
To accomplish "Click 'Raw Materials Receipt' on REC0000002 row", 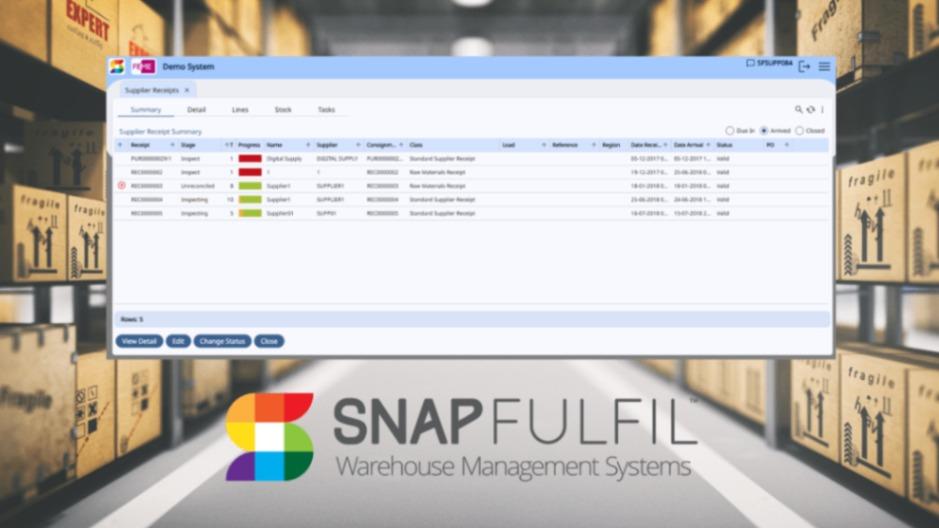I will click(x=437, y=172).
